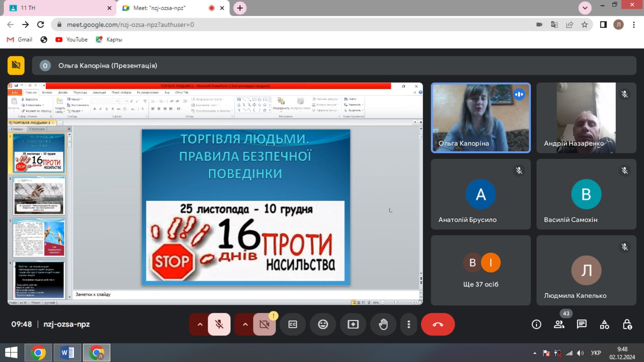Click the browser address bar
Viewport: 644px width, 362px height.
(x=282, y=25)
